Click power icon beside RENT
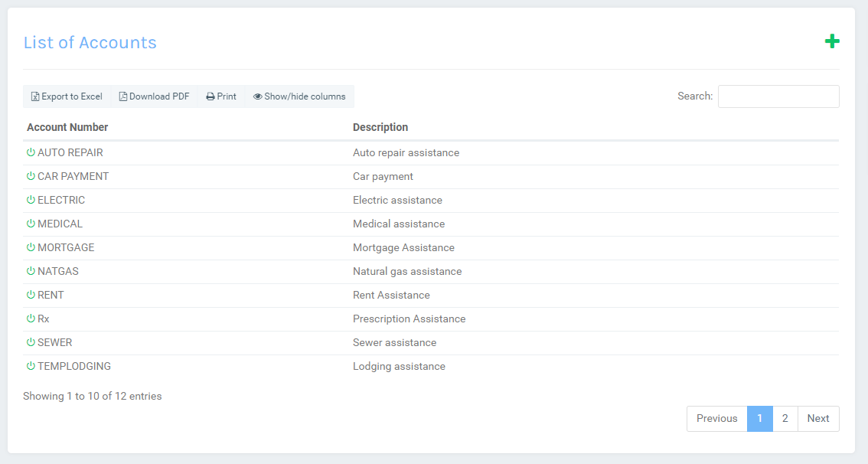Screen dimensions: 868x464 pos(31,295)
